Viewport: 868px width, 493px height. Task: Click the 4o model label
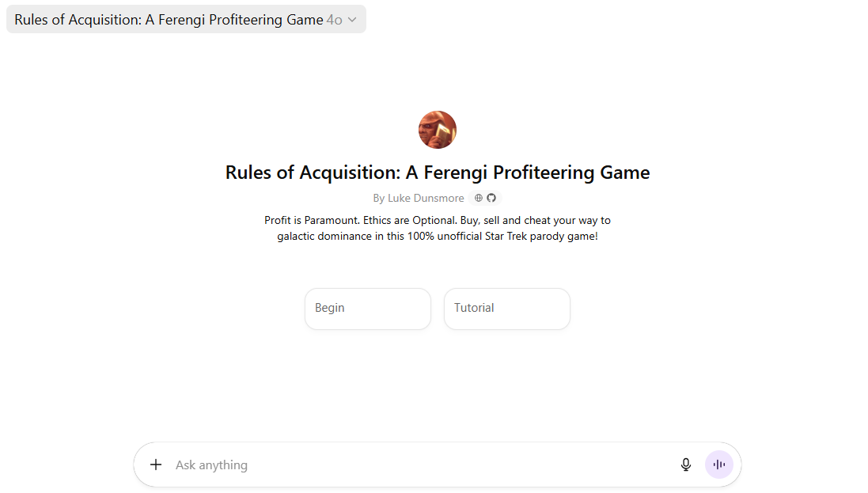pos(334,20)
